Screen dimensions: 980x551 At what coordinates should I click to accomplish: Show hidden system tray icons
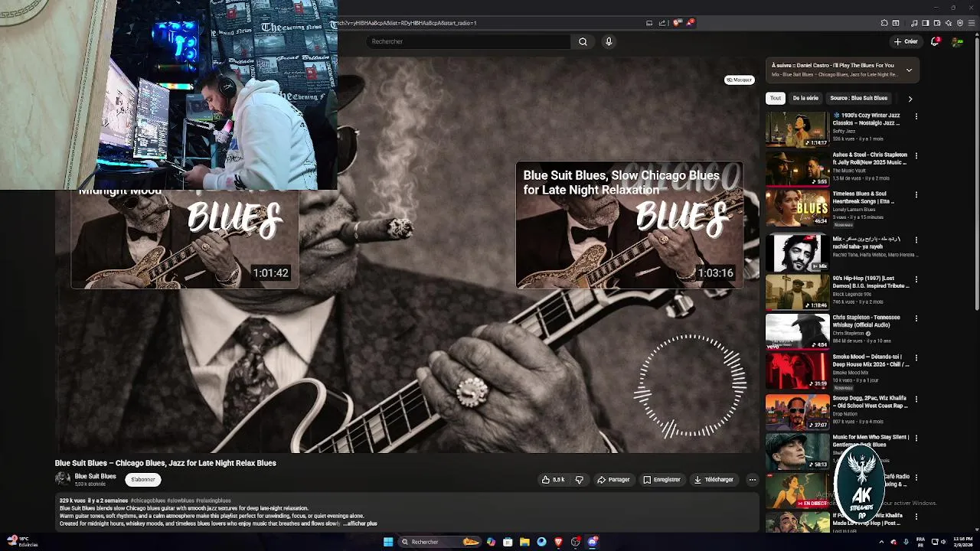(880, 542)
